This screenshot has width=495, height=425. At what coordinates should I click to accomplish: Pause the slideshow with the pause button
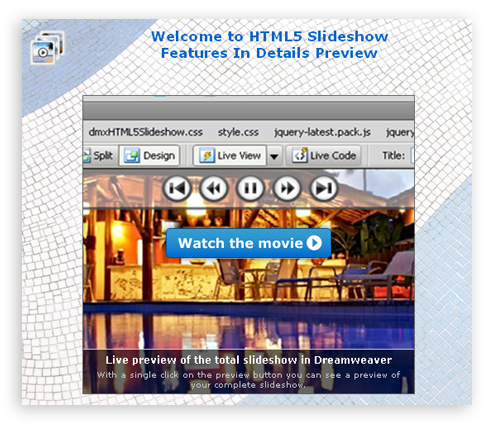pos(250,188)
